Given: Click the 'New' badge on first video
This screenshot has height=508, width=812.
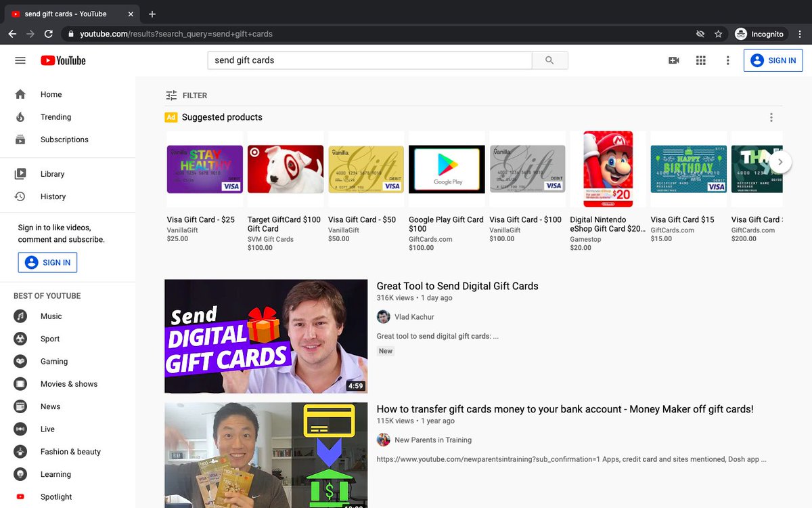Looking at the screenshot, I should point(386,351).
